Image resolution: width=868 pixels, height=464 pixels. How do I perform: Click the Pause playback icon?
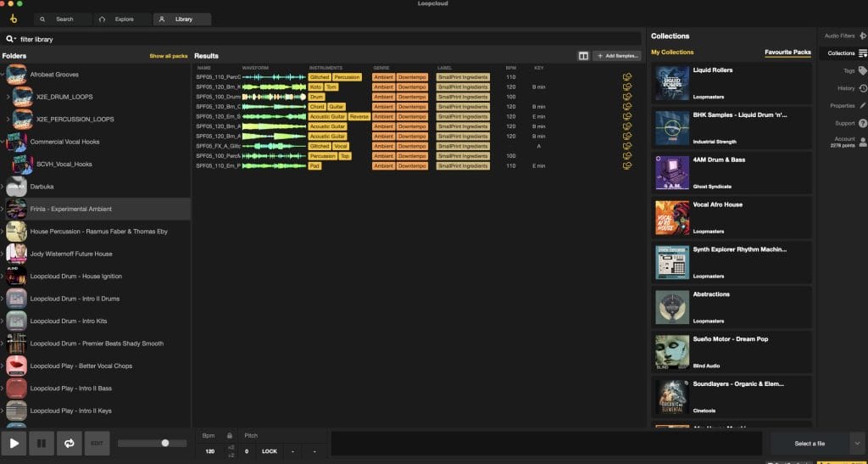pyautogui.click(x=42, y=443)
